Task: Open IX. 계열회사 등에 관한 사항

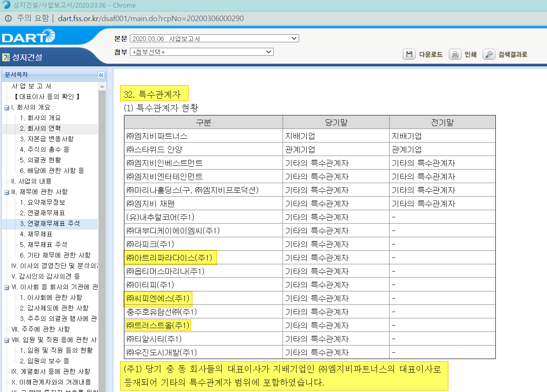Action: [51, 372]
